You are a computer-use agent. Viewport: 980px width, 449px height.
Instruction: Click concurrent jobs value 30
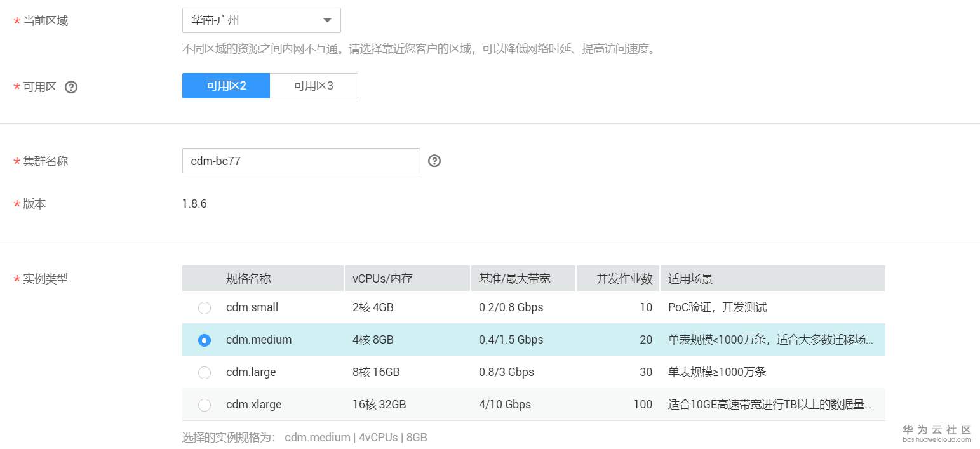coord(646,372)
